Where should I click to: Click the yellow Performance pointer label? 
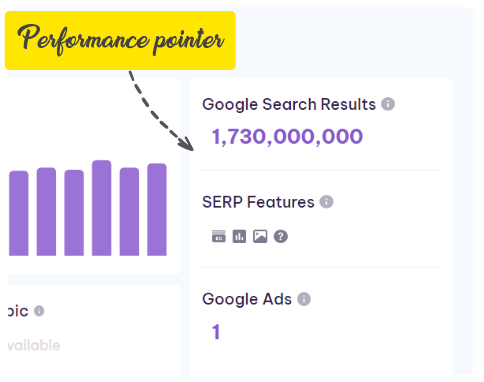[x=120, y=40]
